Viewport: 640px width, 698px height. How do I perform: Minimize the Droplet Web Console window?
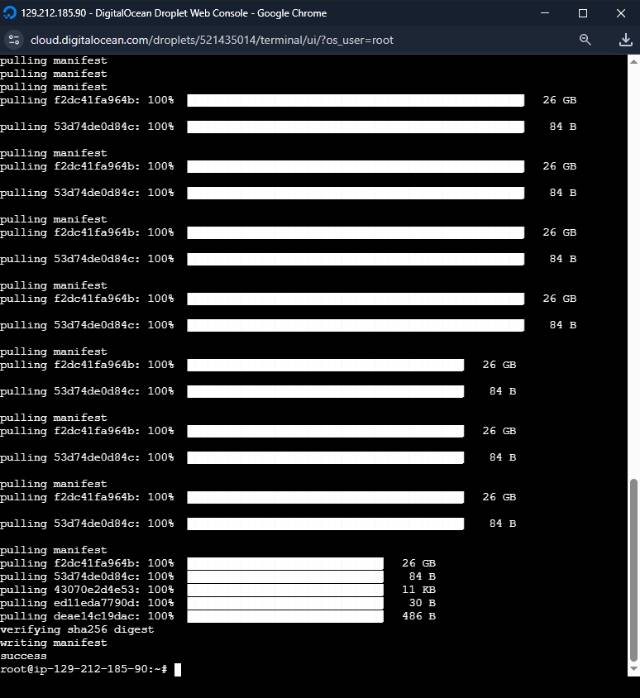(546, 13)
